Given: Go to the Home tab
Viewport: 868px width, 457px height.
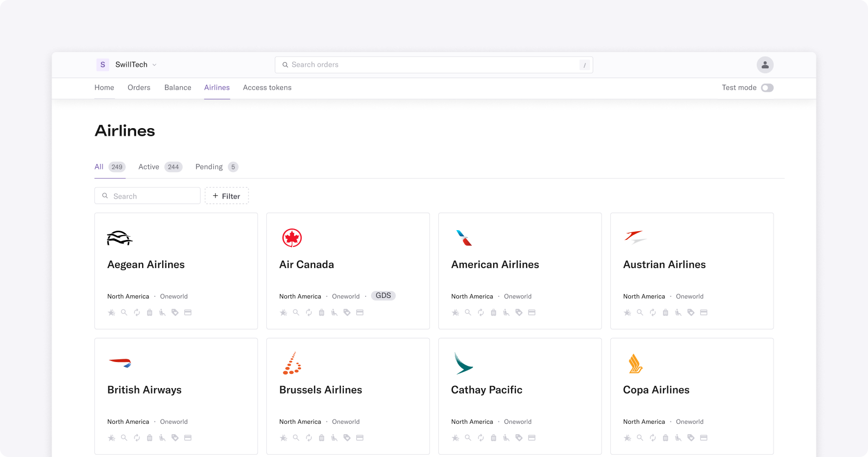Looking at the screenshot, I should pos(104,87).
